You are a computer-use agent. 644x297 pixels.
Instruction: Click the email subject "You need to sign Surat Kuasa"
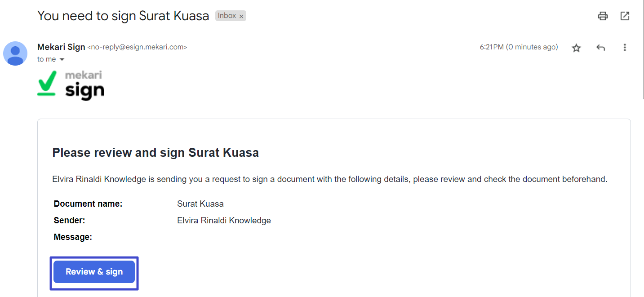(x=123, y=16)
